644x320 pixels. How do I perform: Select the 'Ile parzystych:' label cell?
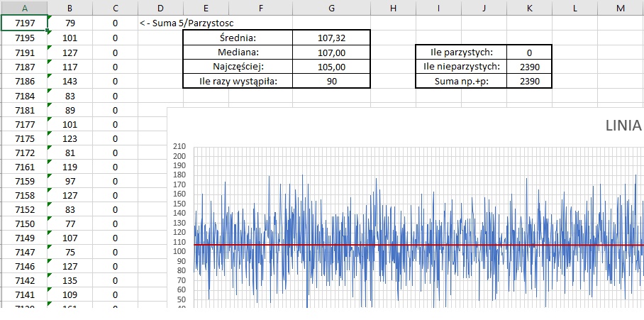[461, 52]
